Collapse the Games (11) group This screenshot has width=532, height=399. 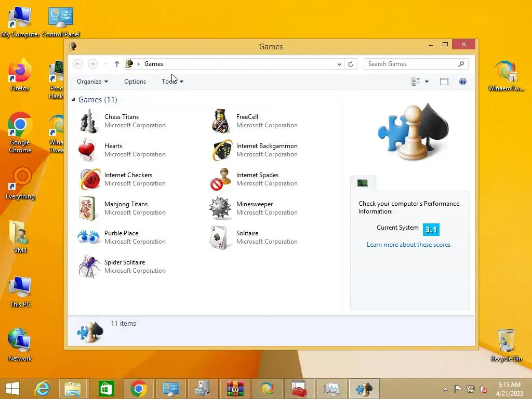point(73,99)
